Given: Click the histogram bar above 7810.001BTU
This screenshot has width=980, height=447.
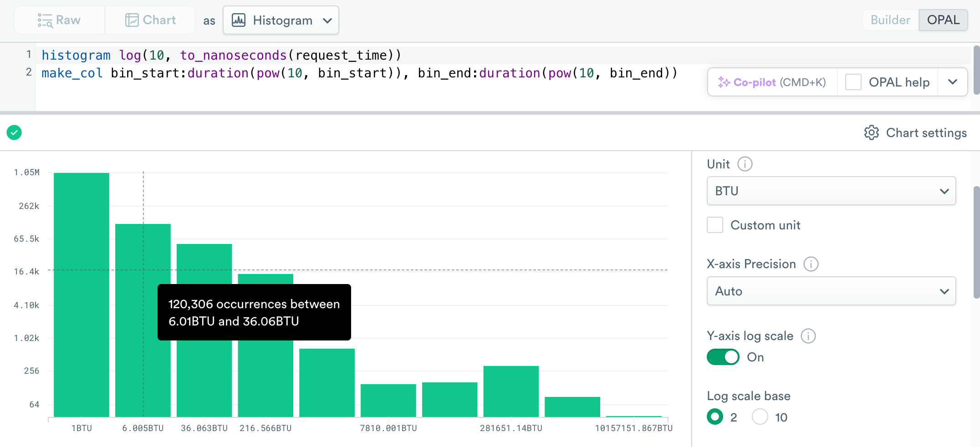Looking at the screenshot, I should point(388,400).
